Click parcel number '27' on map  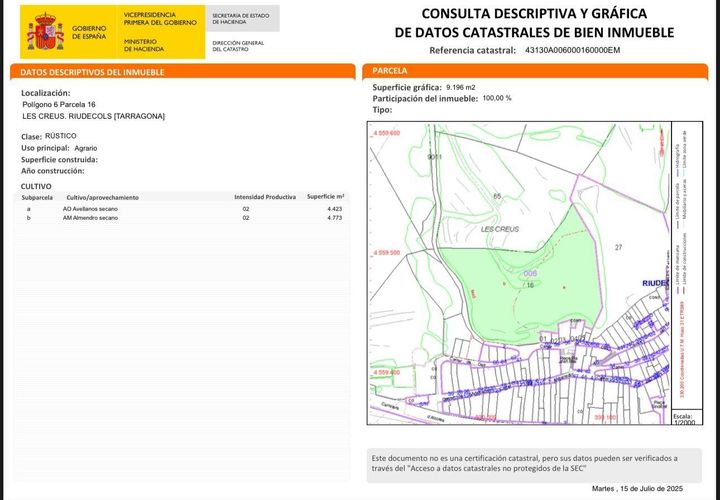point(619,247)
